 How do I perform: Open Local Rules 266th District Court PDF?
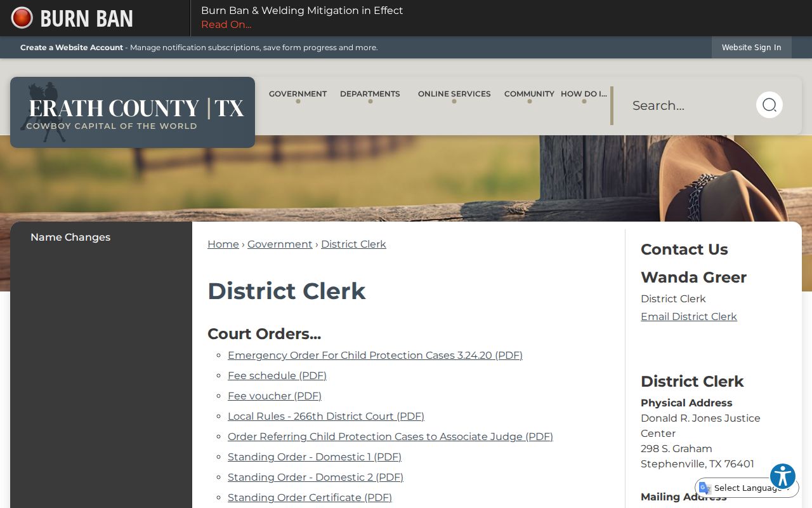click(x=326, y=417)
